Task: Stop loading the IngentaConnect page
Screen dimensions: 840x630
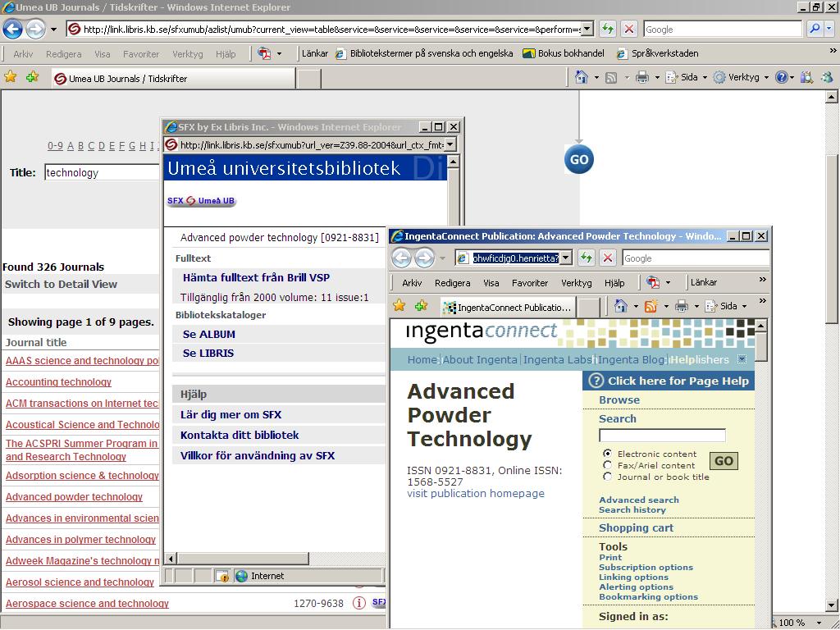Action: click(608, 258)
